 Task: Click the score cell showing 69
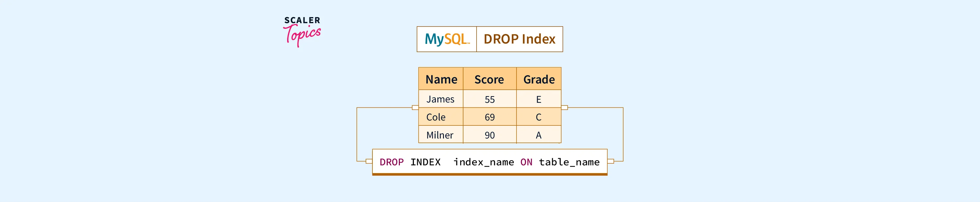pos(490,117)
